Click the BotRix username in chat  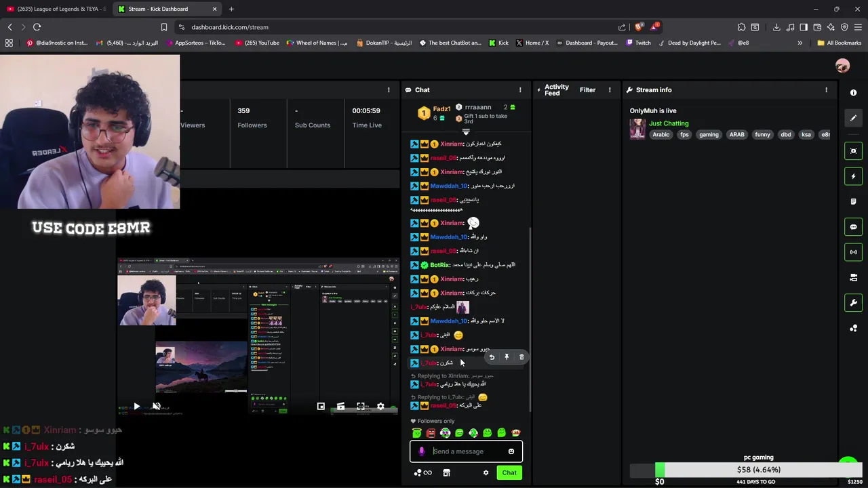coord(439,265)
